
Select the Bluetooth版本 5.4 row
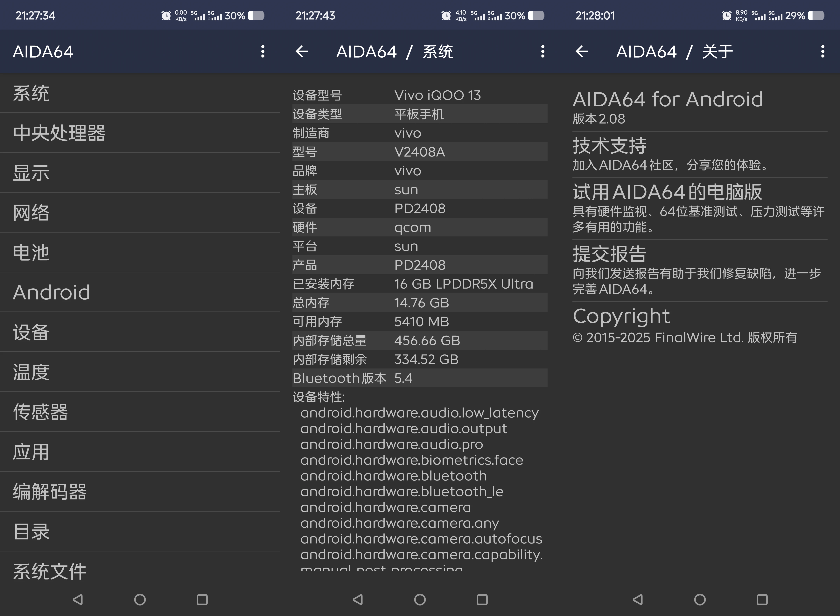tap(420, 378)
